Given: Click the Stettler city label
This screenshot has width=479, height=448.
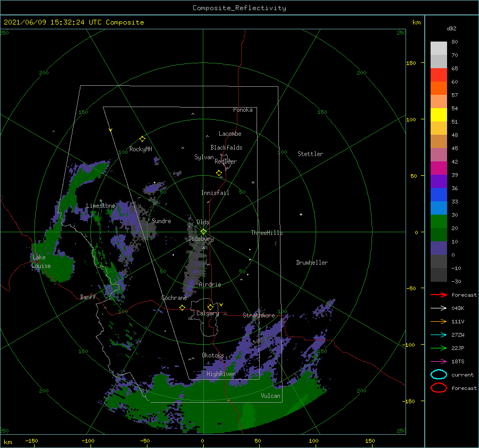Looking at the screenshot, I should tap(310, 154).
